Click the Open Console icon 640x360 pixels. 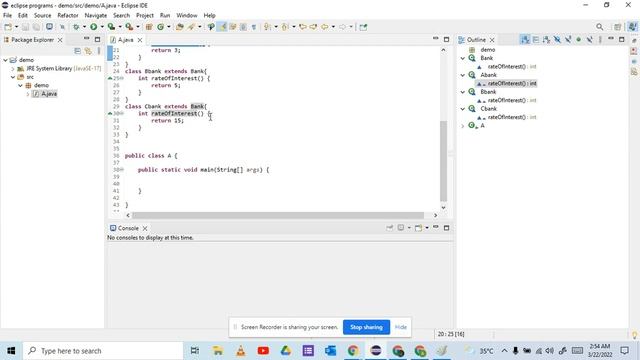pyautogui.click(x=418, y=228)
